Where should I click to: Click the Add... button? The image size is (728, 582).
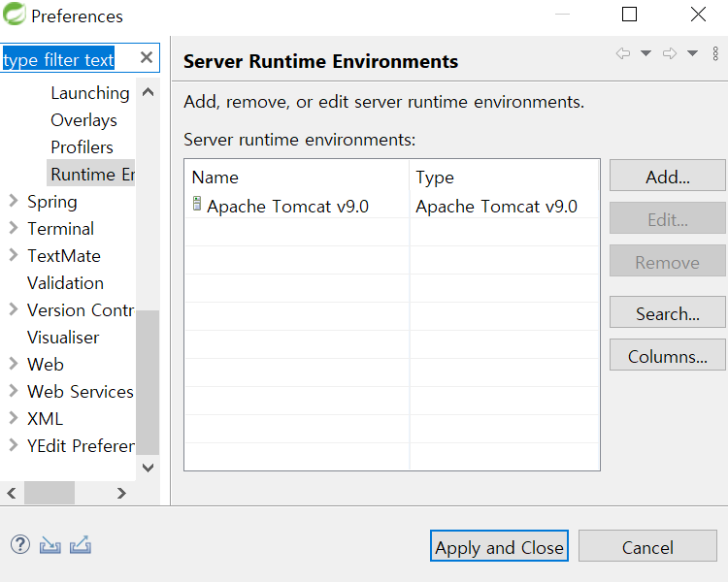point(667,176)
